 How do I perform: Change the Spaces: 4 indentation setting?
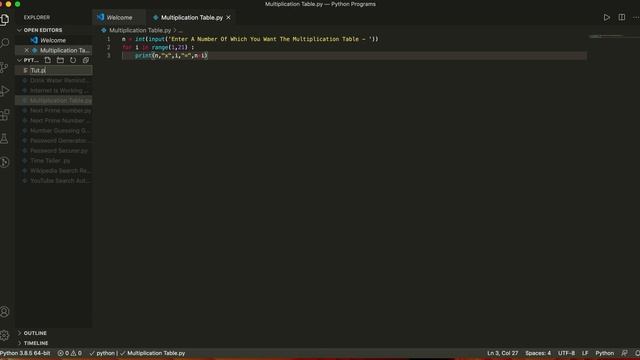click(538, 353)
